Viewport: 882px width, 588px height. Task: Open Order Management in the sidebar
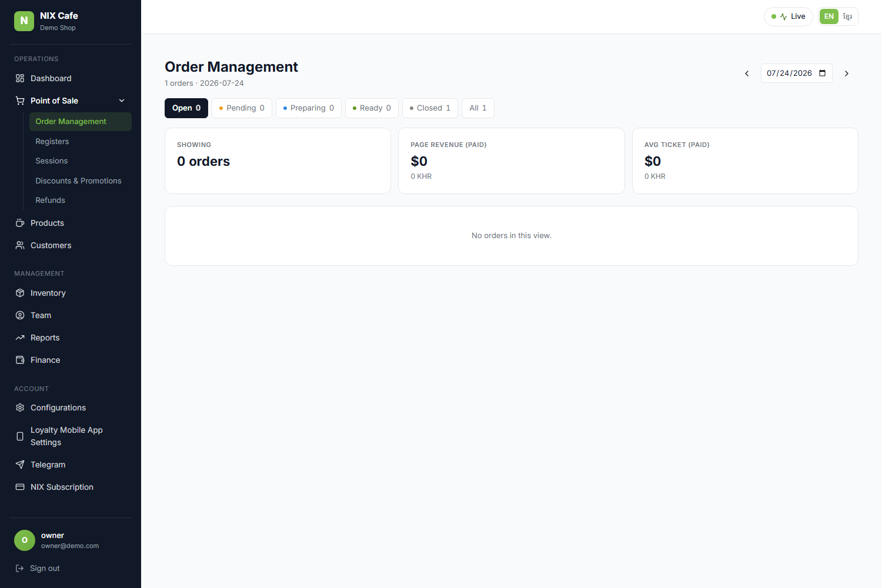[81, 122]
